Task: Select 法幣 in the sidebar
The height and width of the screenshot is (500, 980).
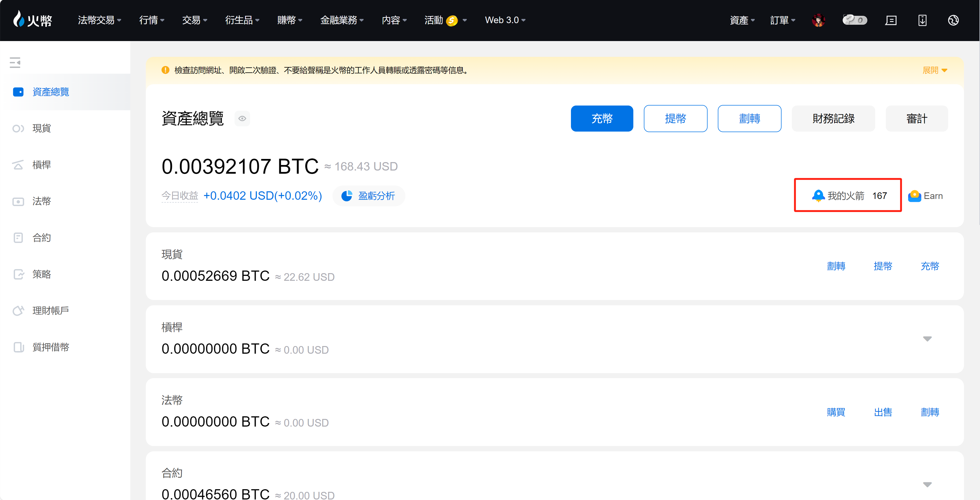Action: tap(42, 201)
